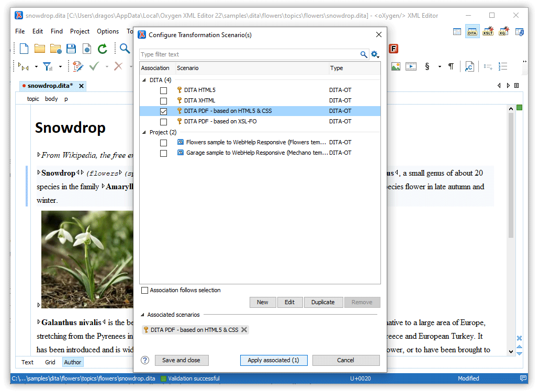Switch to the XQuery debugger perspective icon
This screenshot has height=392, width=539.
pos(503,31)
